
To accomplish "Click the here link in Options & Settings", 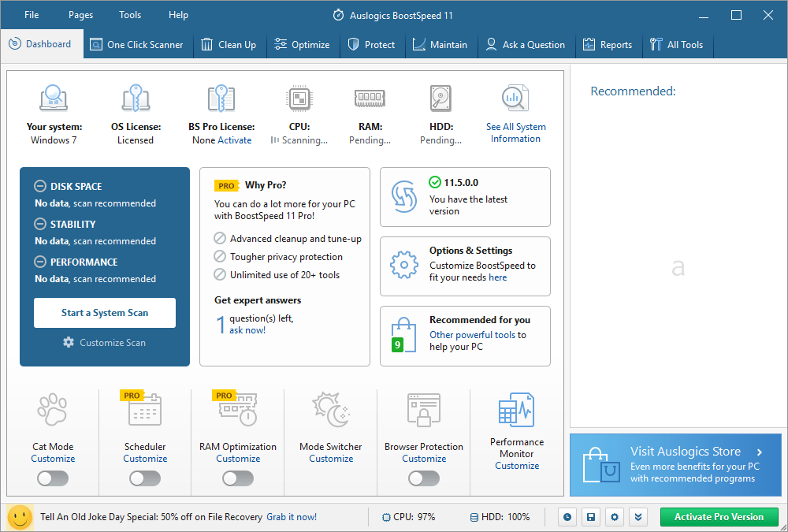I will (x=497, y=277).
